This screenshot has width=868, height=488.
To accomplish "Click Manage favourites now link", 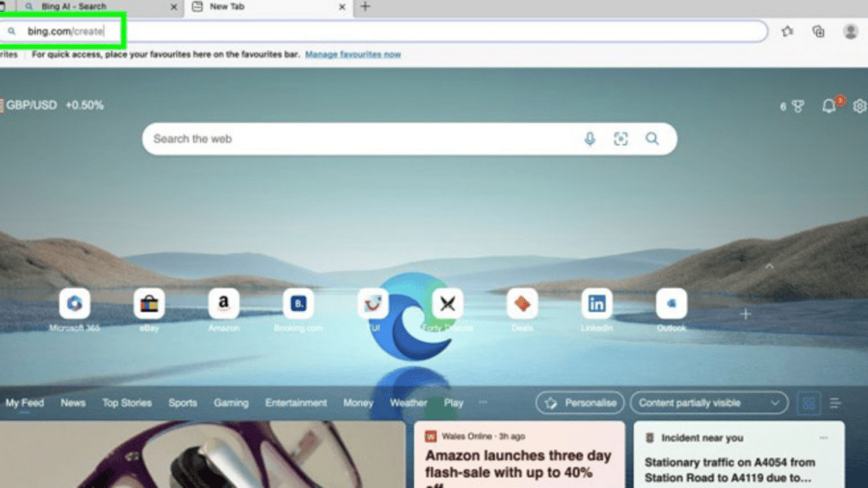I will pos(353,54).
